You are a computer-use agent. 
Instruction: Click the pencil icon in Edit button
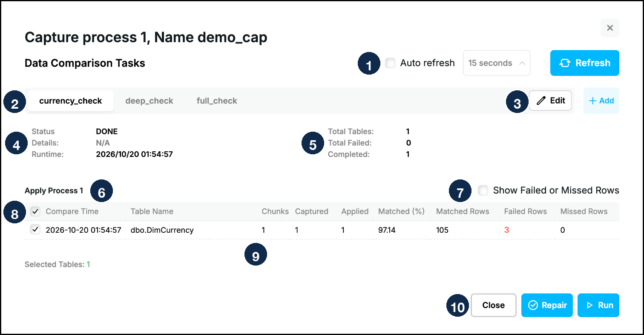[541, 101]
